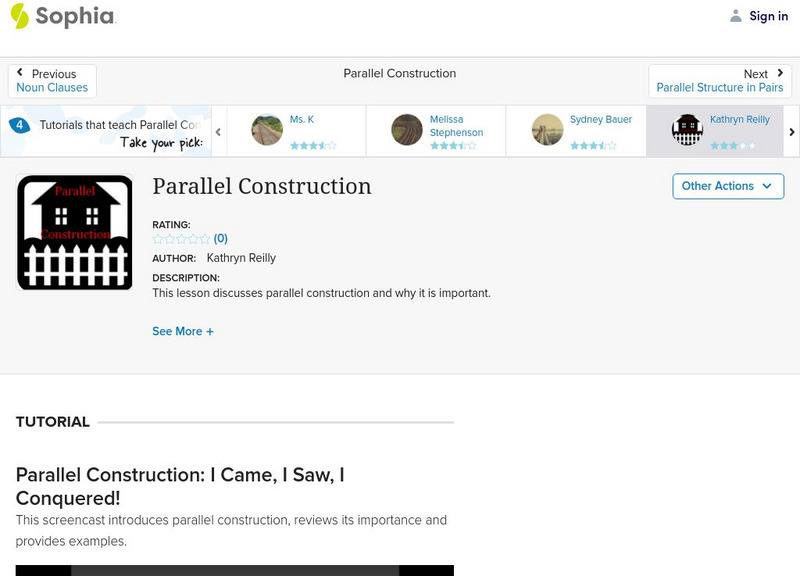
Task: Click the Sign in user icon
Action: [x=736, y=16]
